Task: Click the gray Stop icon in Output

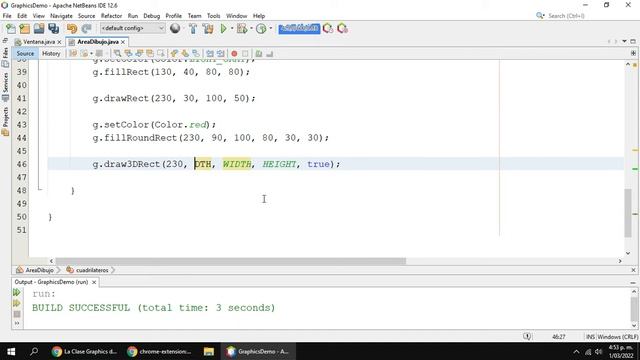Action: (17, 314)
